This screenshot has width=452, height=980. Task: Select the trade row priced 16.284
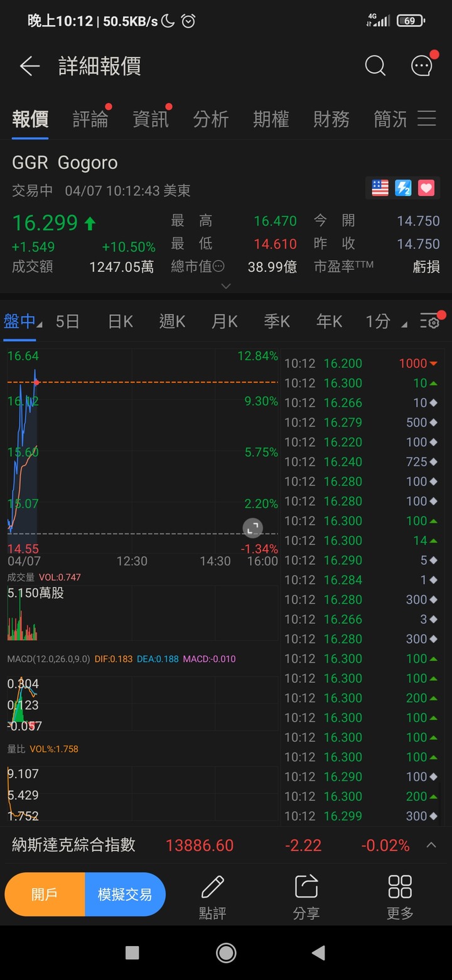(362, 580)
